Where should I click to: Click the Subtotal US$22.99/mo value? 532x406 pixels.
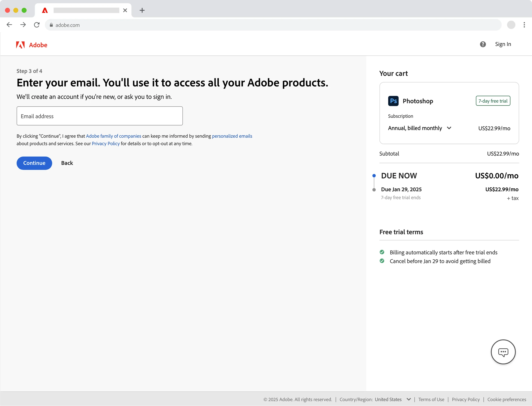coord(503,154)
